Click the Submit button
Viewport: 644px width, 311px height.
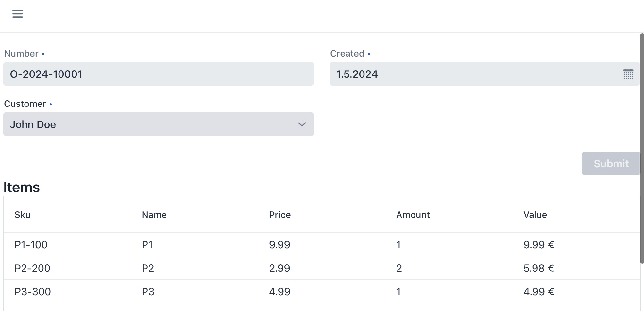(x=611, y=163)
